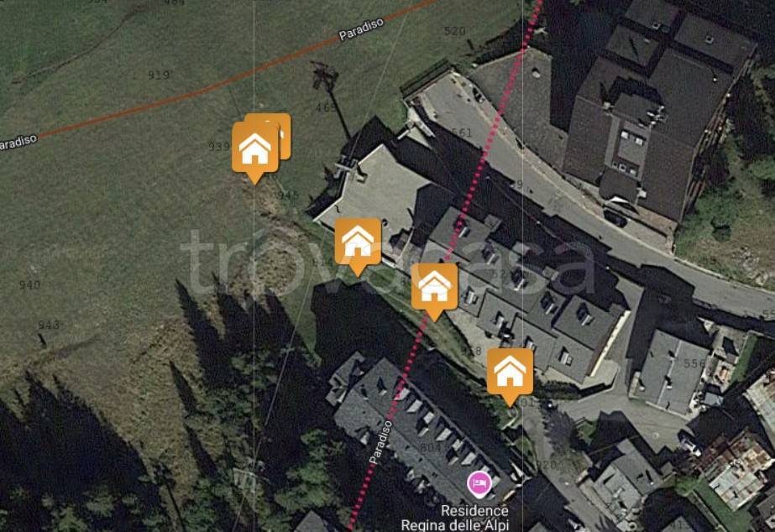Screen dimensions: 775x532
Task: Select parcel number 943
Action: tap(49, 325)
